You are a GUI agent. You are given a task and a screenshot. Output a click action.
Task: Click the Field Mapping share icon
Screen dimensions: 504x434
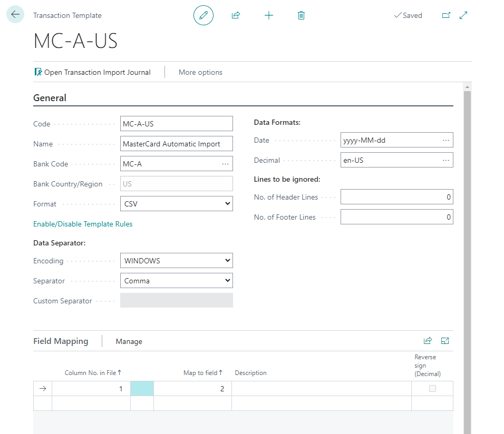pyautogui.click(x=428, y=341)
